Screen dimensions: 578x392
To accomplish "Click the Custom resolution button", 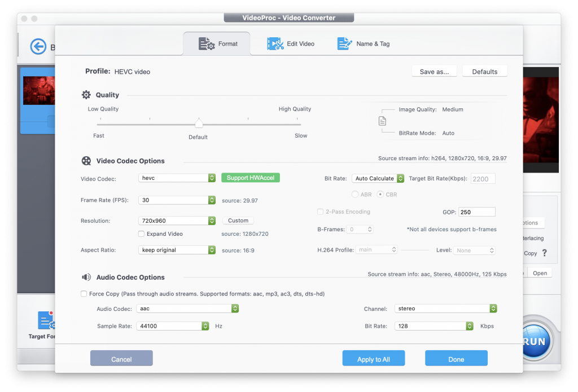I will click(238, 221).
